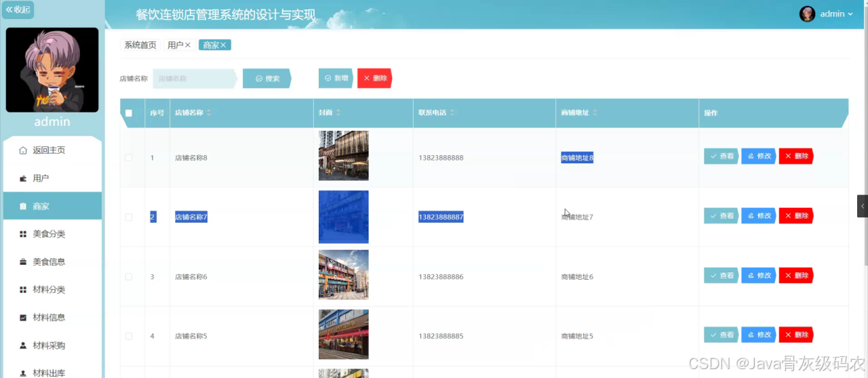Click the 新增 button
The image size is (868, 378).
(x=336, y=79)
